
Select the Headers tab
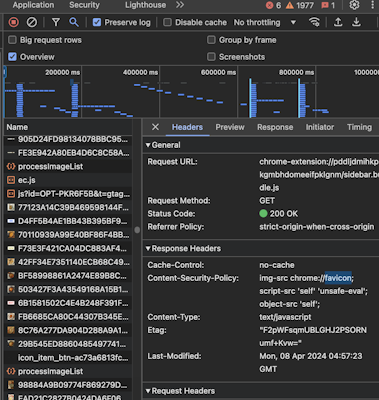coord(187,127)
